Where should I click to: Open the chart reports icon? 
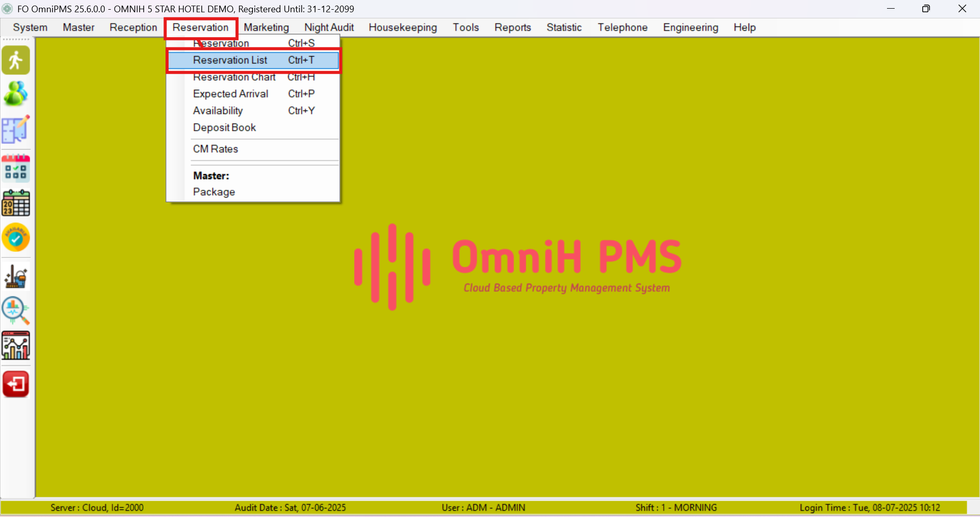pos(16,345)
